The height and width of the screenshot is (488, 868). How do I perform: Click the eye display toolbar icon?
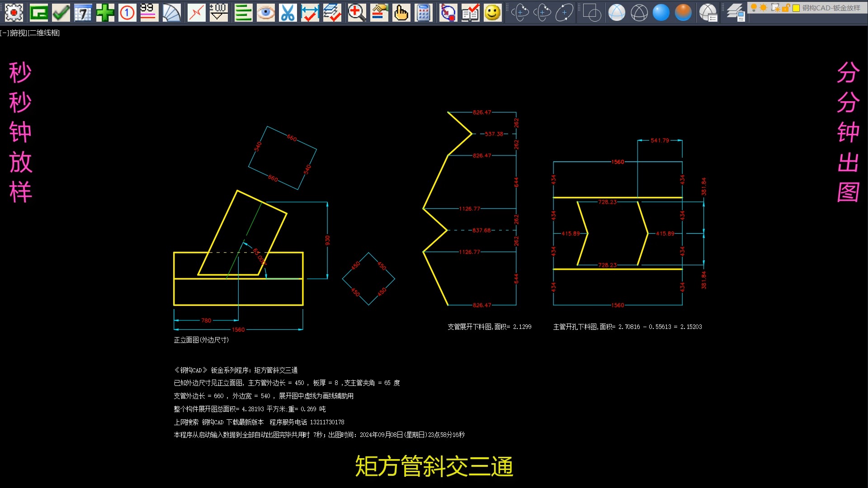[266, 13]
